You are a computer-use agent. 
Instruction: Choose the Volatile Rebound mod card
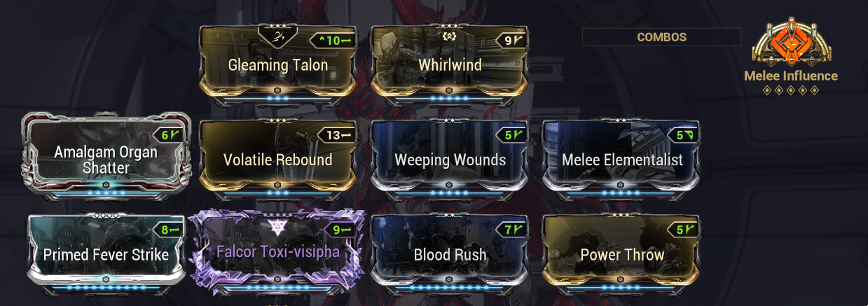click(278, 158)
